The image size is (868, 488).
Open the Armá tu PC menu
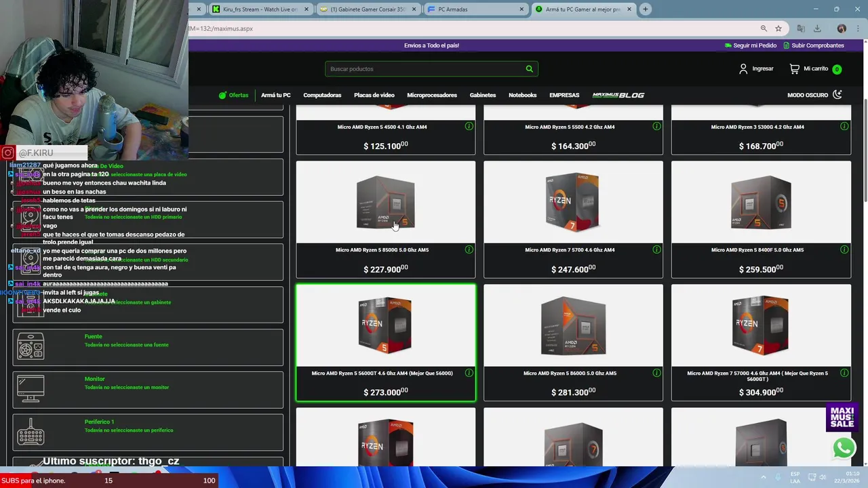275,95
